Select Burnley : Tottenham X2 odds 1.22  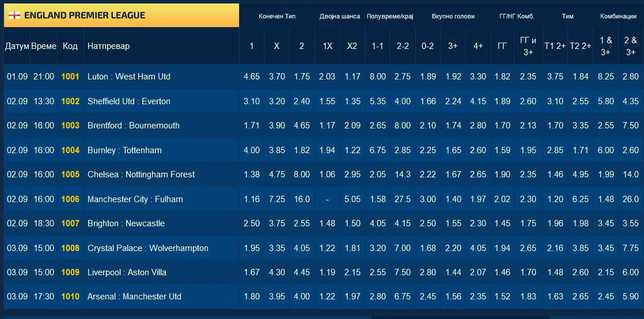click(352, 150)
